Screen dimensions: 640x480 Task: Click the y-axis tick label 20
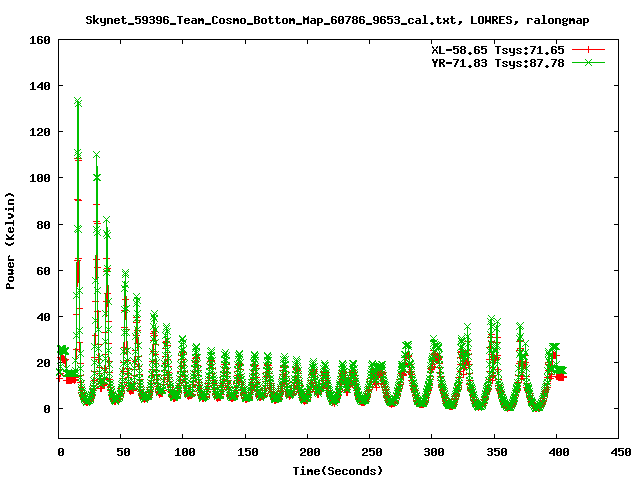pyautogui.click(x=43, y=363)
